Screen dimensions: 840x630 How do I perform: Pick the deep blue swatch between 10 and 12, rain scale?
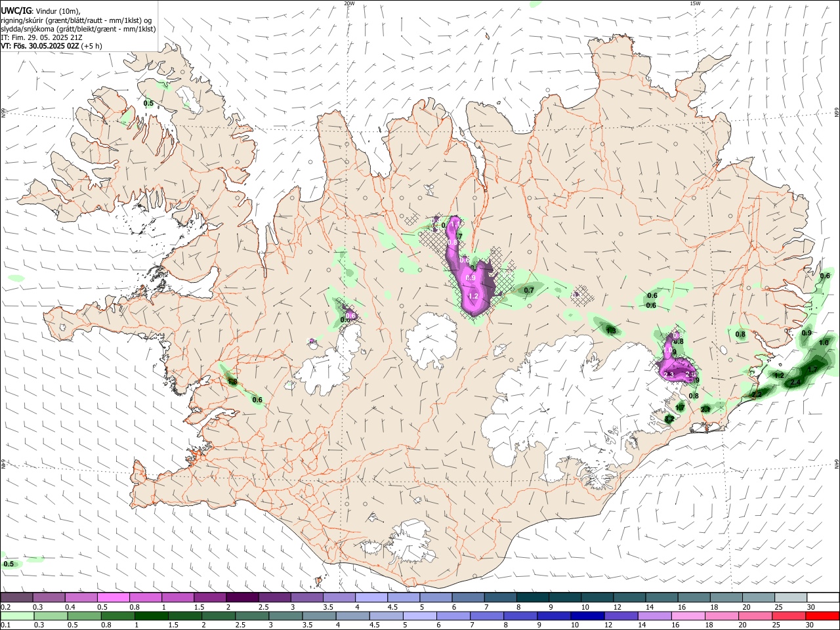(x=587, y=616)
